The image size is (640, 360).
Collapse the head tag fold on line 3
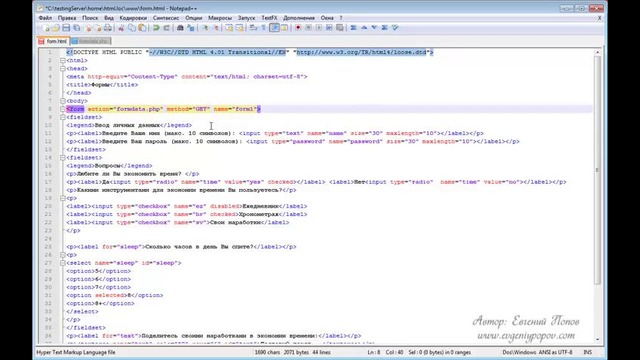[63, 69]
